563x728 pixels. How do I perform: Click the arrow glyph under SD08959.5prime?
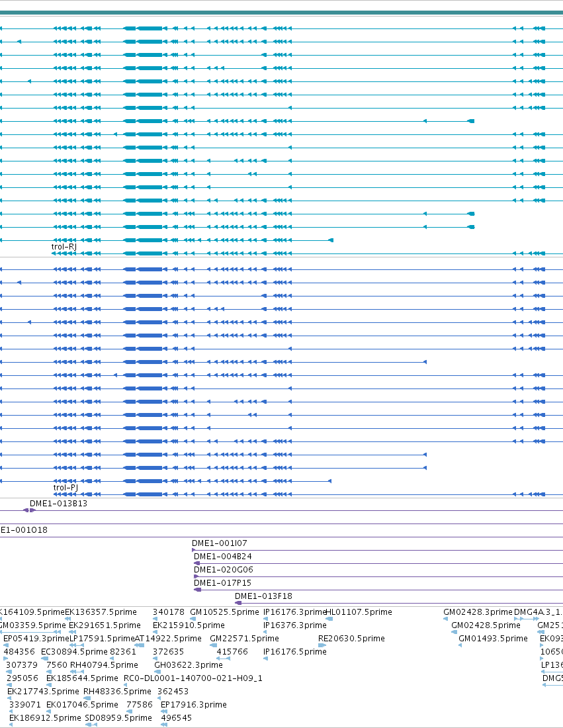tap(91, 725)
